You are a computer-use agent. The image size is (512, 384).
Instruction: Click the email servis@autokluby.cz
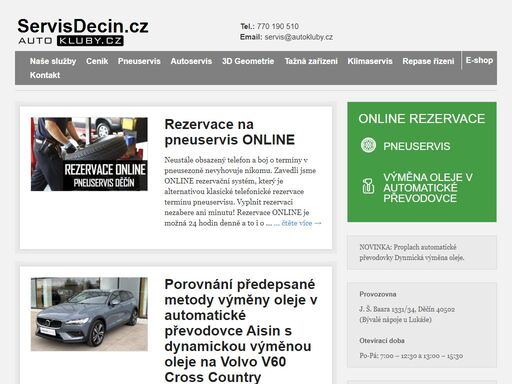(299, 37)
